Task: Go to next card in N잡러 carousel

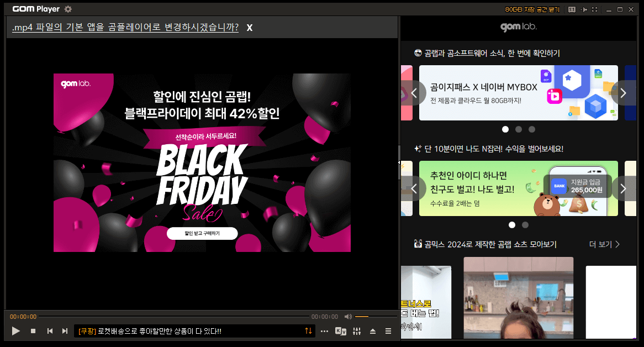Action: tap(623, 188)
